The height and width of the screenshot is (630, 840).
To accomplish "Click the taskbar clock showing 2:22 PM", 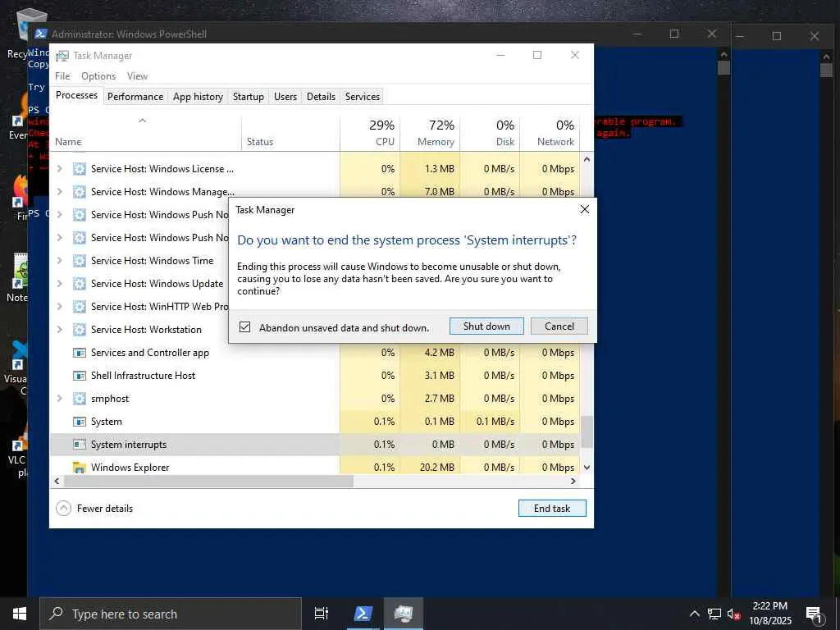I will 769,614.
